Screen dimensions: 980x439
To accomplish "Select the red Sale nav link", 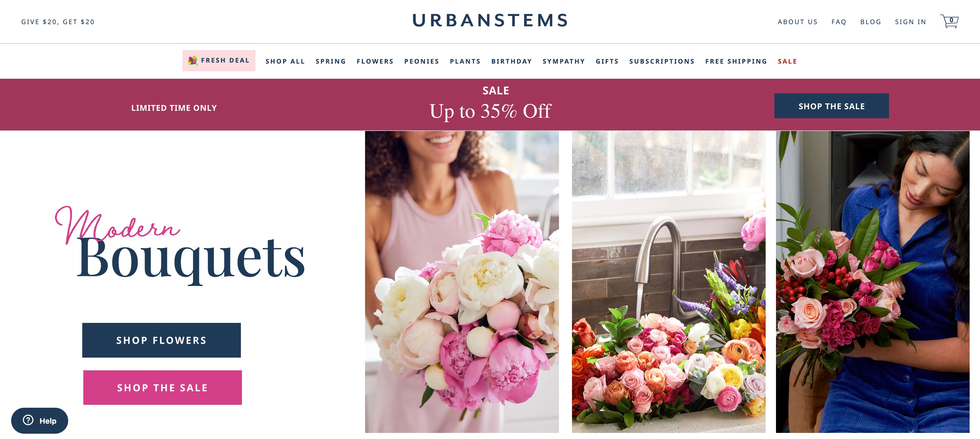I will point(787,61).
